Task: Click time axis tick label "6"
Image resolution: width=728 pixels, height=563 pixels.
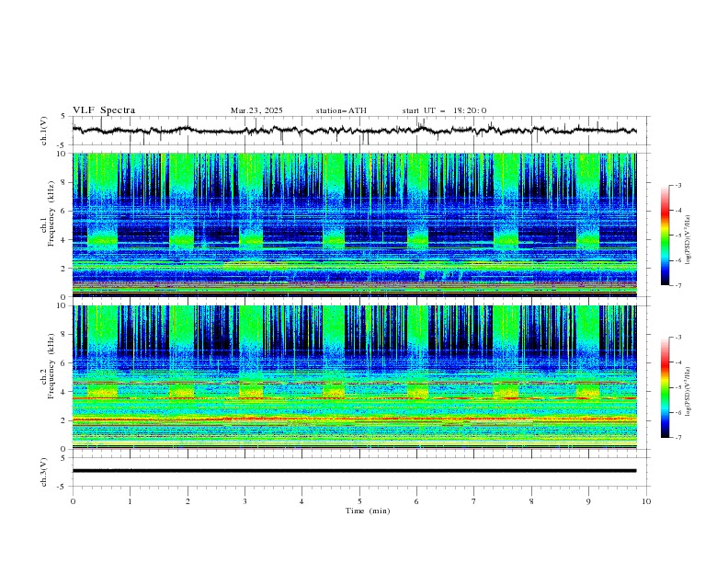Action: 416,501
